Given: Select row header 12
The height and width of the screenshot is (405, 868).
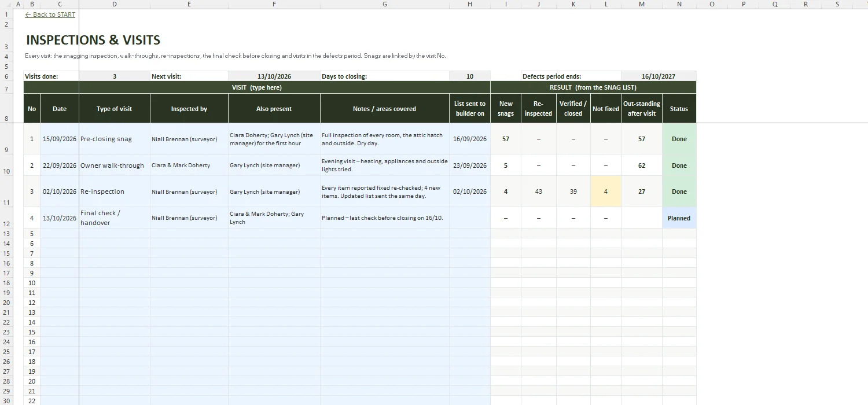Looking at the screenshot, I should (6, 218).
